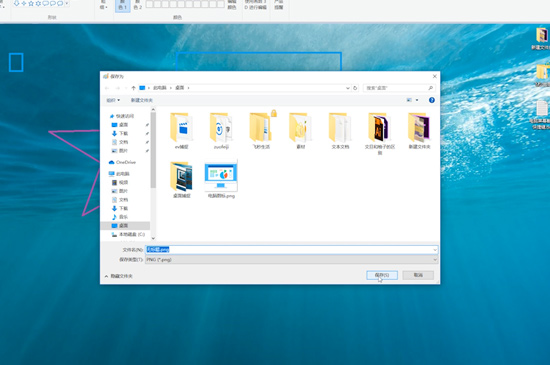Collapse folders with 隐藏文件夹 toggle
The width and height of the screenshot is (550, 365).
click(119, 276)
